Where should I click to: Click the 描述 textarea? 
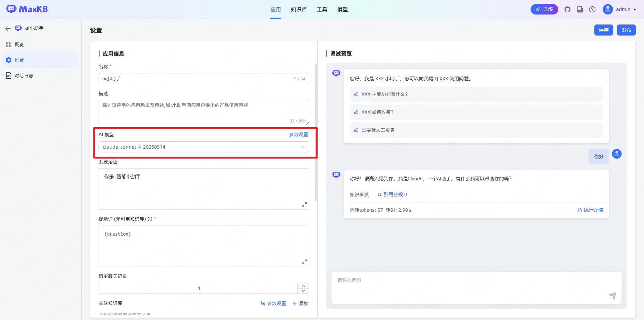(204, 112)
